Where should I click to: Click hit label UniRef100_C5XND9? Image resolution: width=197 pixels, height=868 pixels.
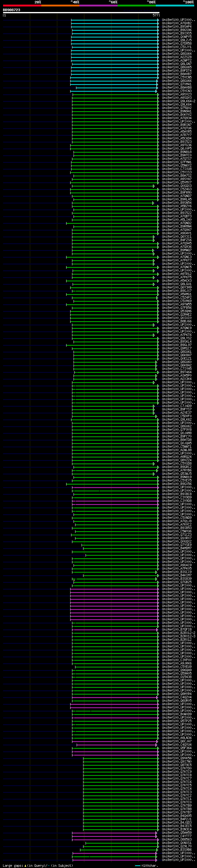click(x=177, y=518)
